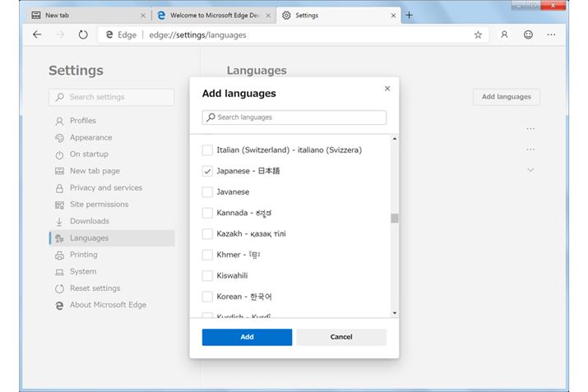The width and height of the screenshot is (588, 392).
Task: Click the feedback smiley icon
Action: [528, 35]
